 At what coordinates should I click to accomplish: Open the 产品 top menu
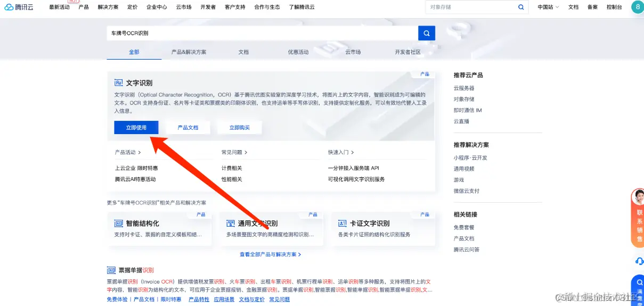tap(84, 7)
